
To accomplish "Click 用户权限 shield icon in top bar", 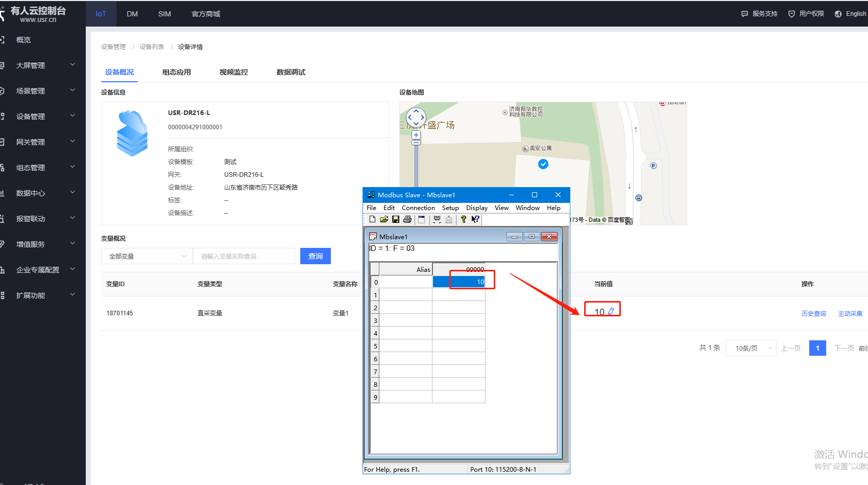I will point(791,14).
